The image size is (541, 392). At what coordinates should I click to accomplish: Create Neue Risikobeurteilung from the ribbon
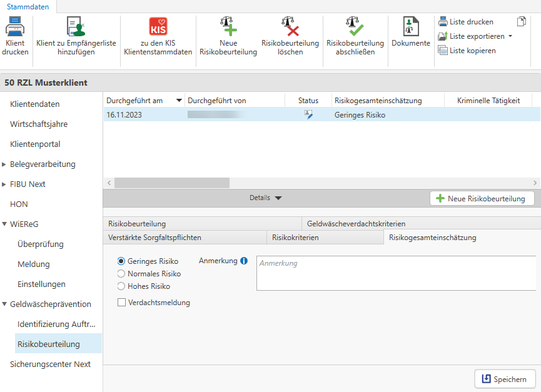tap(228, 27)
